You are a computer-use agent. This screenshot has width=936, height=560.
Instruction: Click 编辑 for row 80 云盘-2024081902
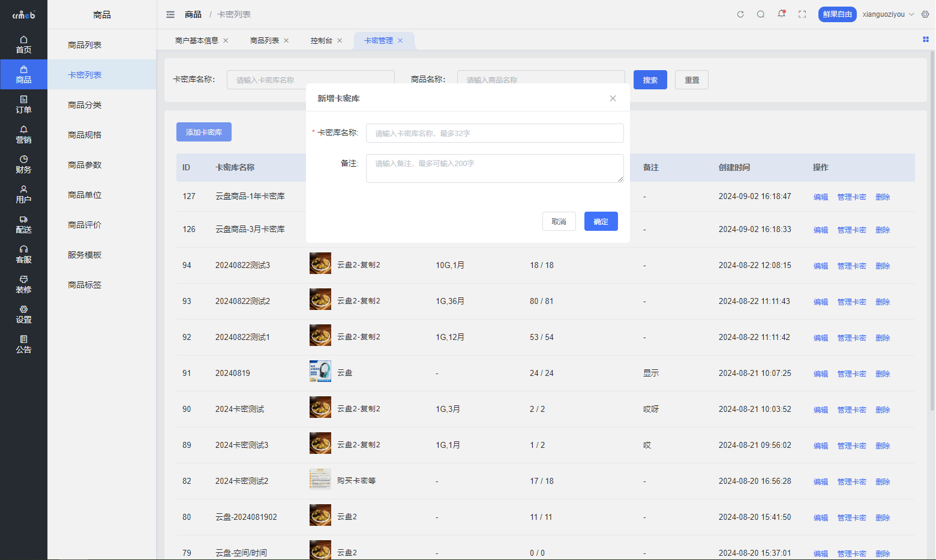pyautogui.click(x=821, y=517)
